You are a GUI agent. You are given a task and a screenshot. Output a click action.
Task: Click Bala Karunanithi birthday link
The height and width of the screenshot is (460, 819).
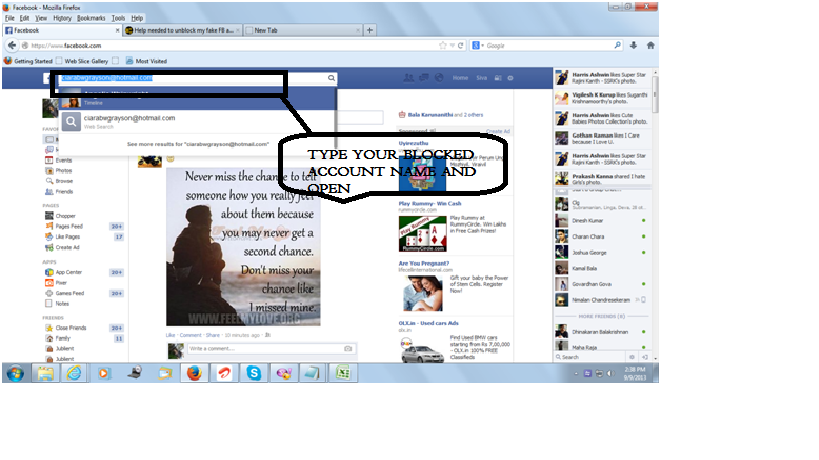point(430,115)
